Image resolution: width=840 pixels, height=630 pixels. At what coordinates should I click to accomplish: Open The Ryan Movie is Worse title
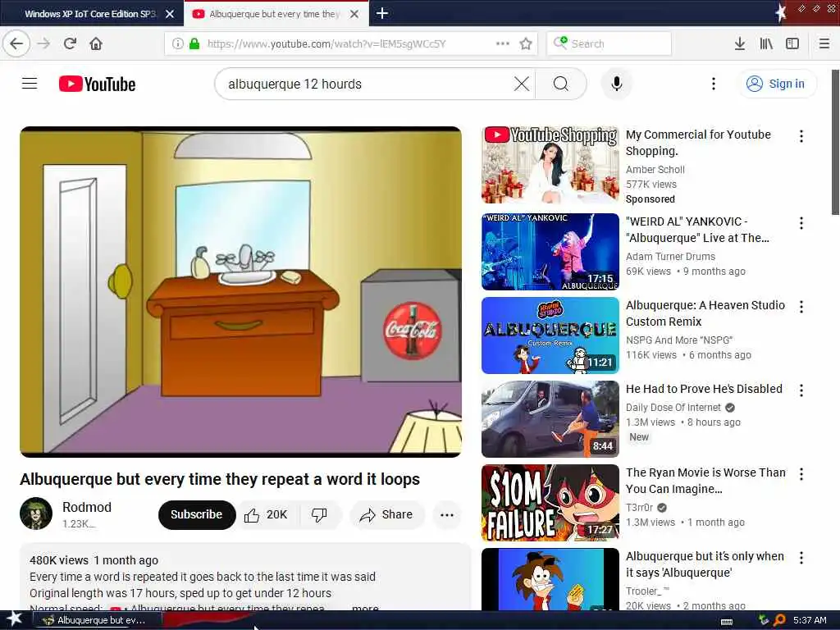[705, 481]
